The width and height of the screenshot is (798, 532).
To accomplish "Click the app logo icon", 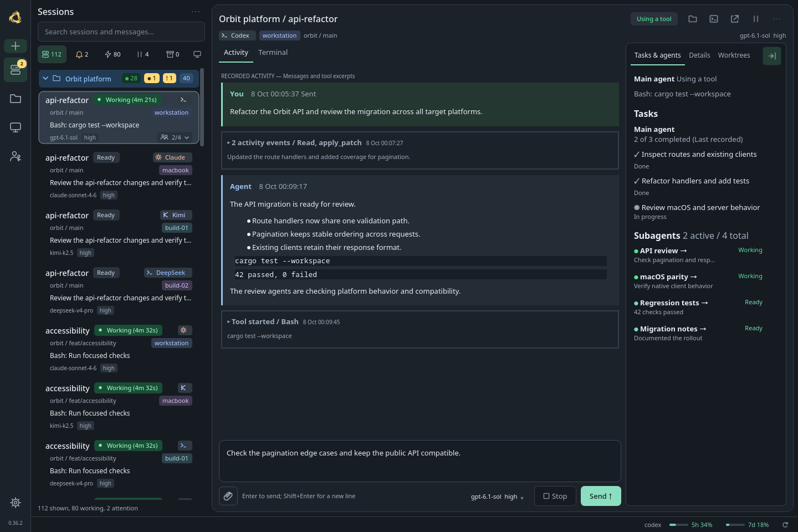I will pyautogui.click(x=16, y=17).
